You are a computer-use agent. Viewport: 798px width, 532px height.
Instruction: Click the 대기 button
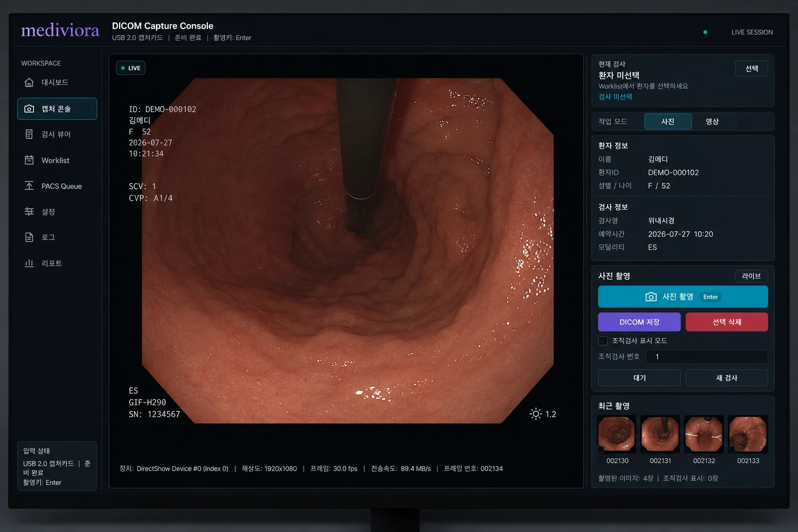click(x=639, y=378)
